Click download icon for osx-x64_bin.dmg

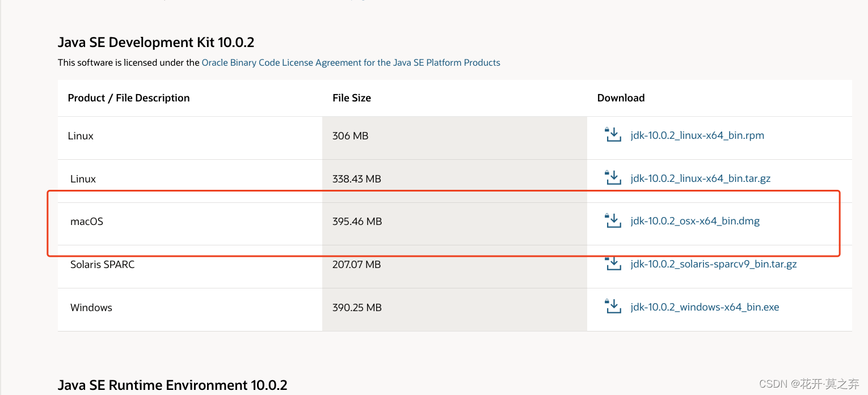(x=613, y=220)
